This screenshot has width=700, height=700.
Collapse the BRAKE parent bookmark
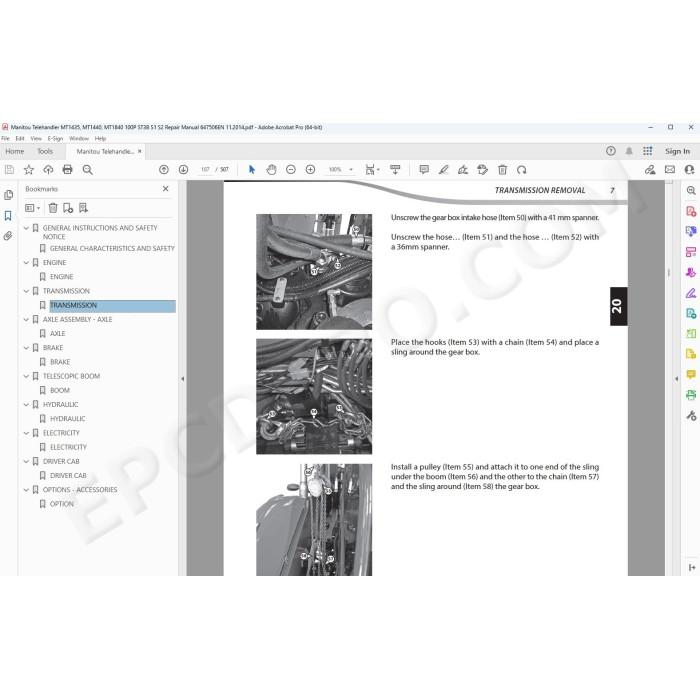click(26, 348)
